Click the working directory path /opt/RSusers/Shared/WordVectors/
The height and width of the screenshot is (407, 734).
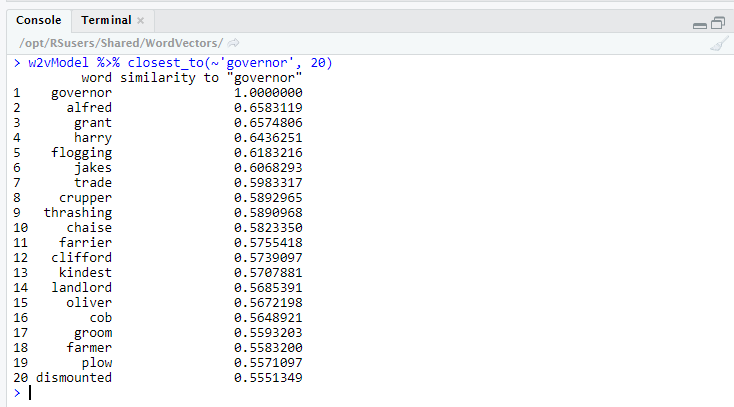[121, 42]
